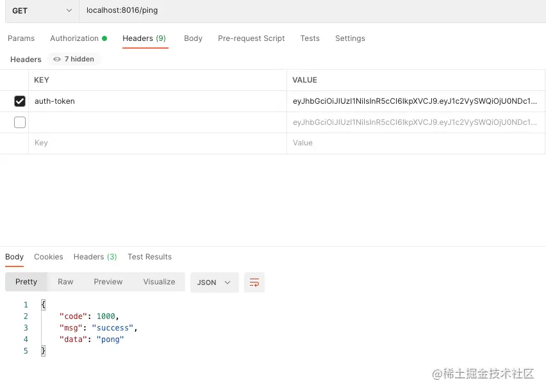The image size is (546, 392).
Task: Open the Pre-request Script tab
Action: (251, 38)
